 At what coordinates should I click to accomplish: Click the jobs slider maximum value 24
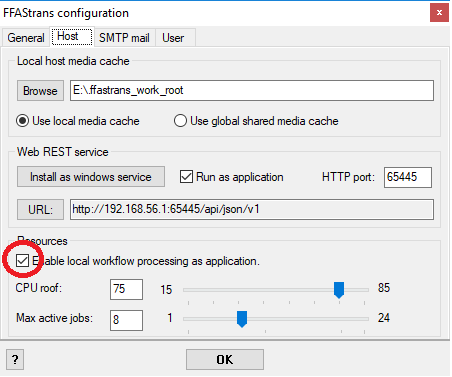pyautogui.click(x=384, y=318)
